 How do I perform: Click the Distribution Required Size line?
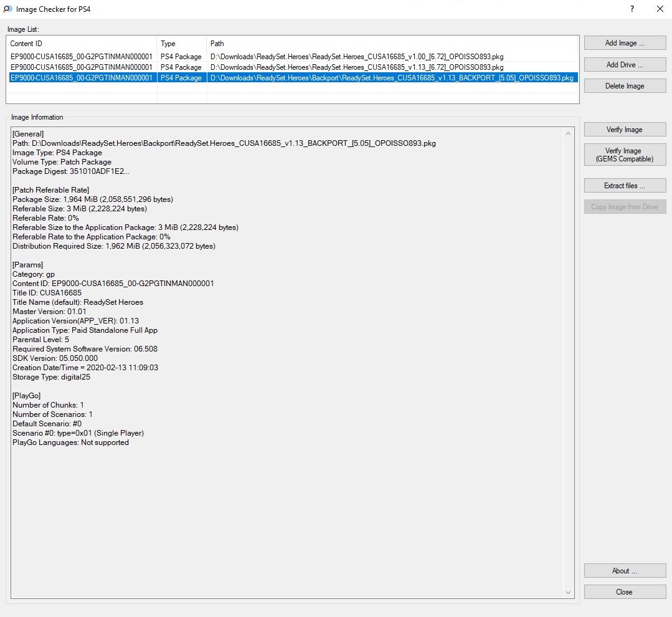[114, 246]
